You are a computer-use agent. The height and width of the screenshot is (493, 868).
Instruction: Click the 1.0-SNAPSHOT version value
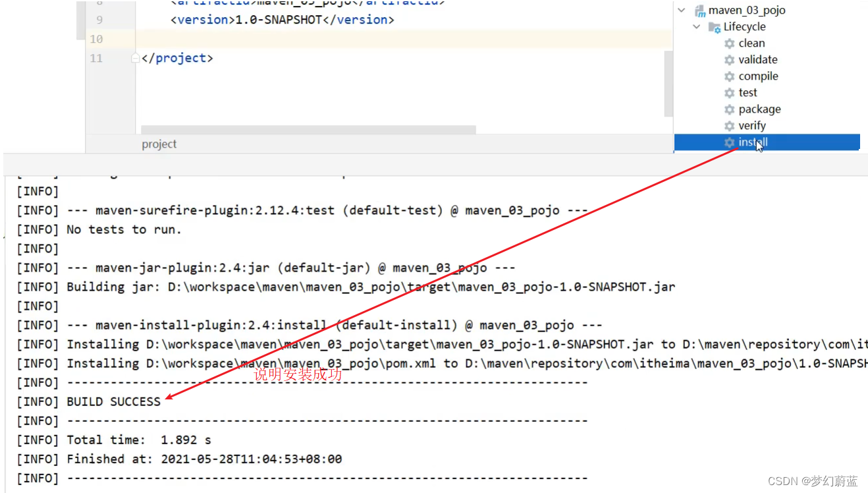(279, 20)
